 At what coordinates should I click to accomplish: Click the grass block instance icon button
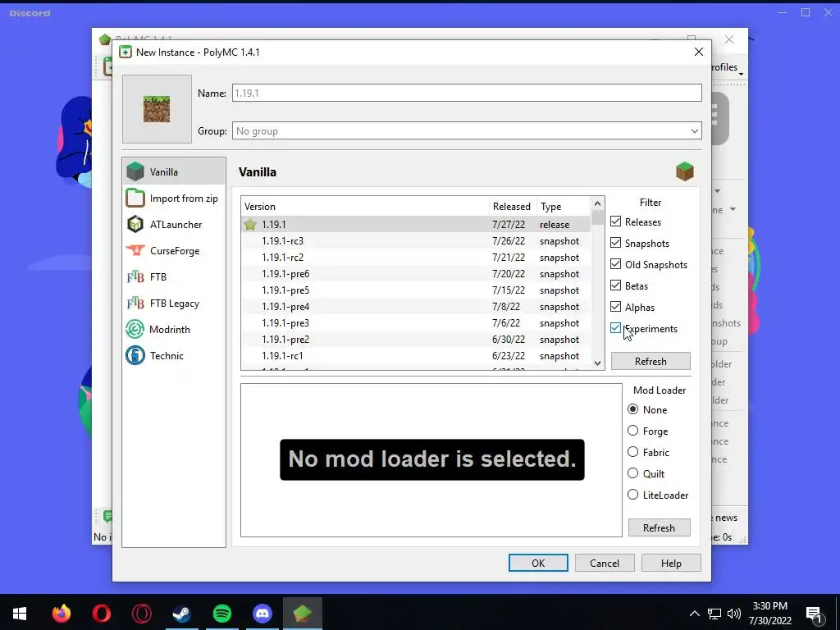157,109
